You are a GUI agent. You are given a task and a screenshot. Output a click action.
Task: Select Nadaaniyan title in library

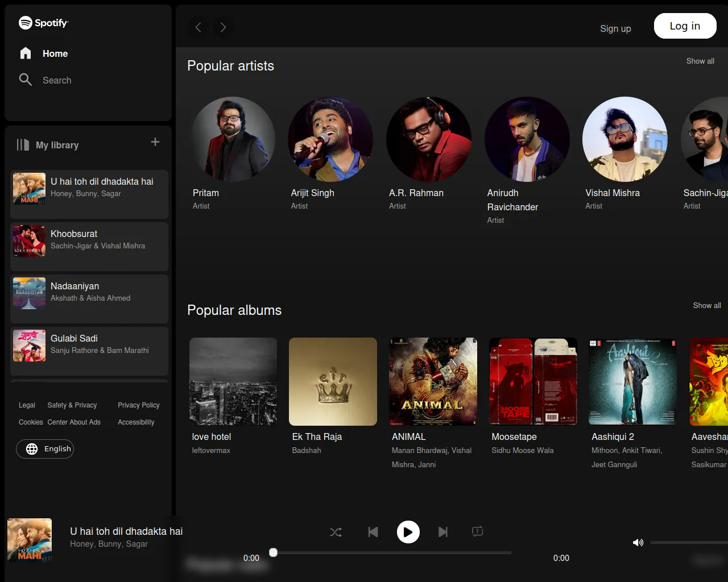coord(75,286)
